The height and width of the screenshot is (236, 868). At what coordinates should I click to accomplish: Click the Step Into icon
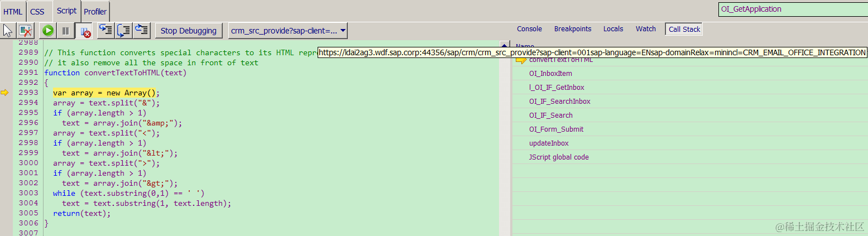tap(105, 31)
